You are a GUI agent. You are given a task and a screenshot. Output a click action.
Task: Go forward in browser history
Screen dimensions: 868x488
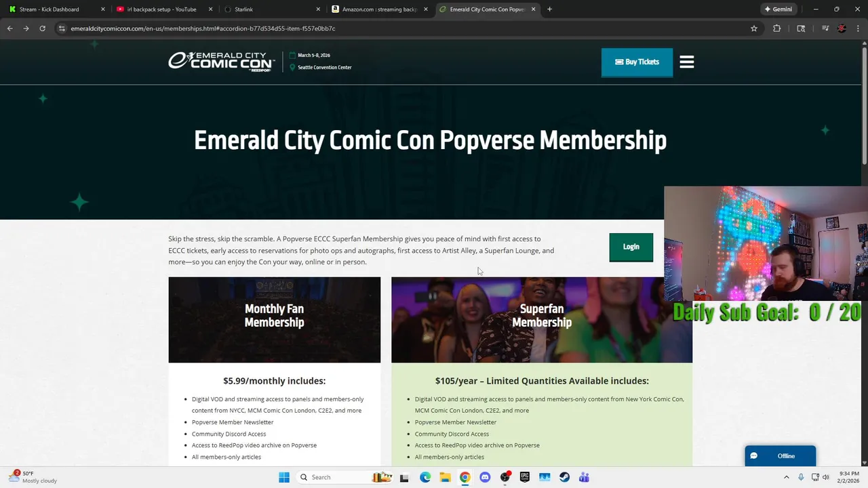(x=26, y=28)
